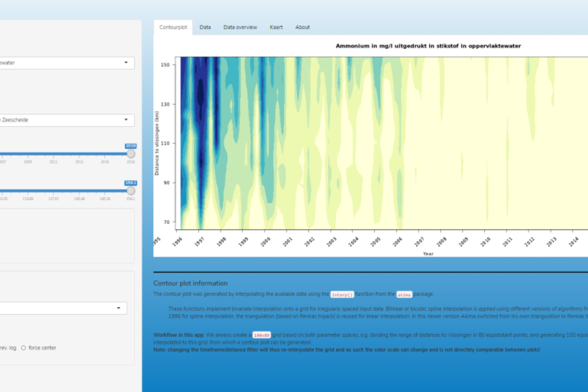Select the 'force center' radio button
Viewport: 588px width, 392px height.
[x=24, y=348]
